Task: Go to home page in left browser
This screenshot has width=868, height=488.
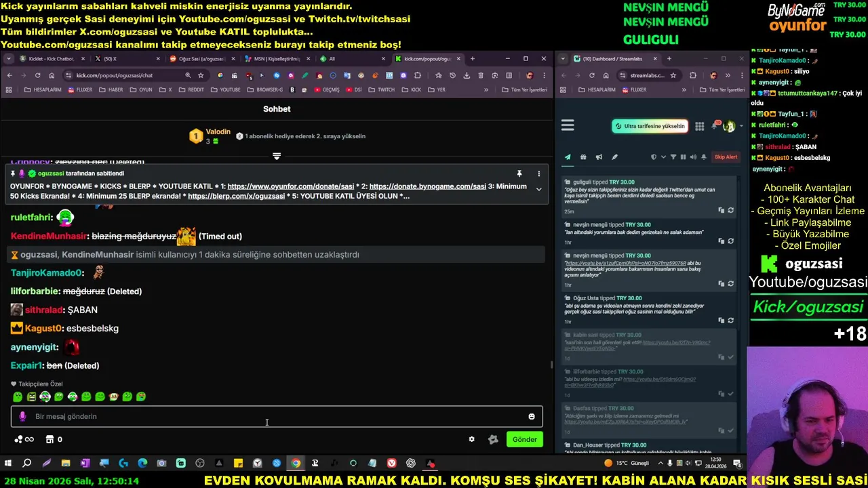Action: 53,75
